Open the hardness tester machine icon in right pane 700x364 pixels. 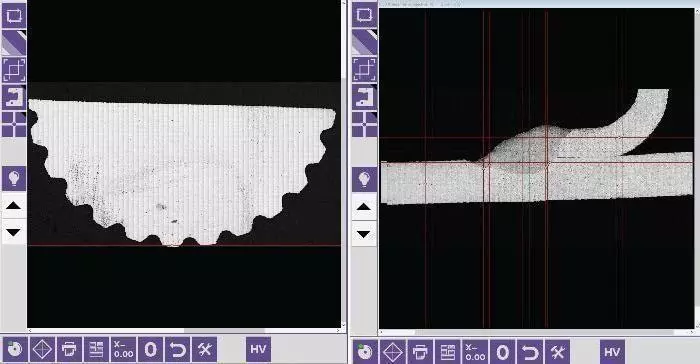pos(364,97)
